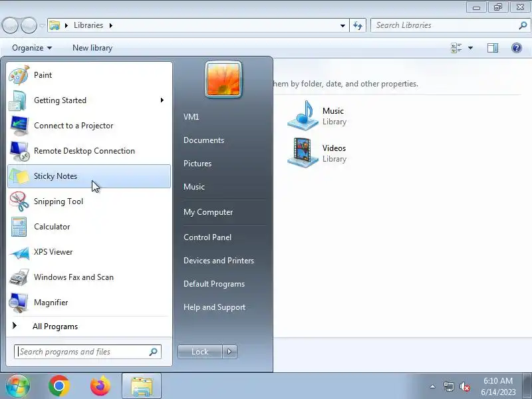The height and width of the screenshot is (399, 532).
Task: Open the view options dropdown arrow
Action: click(470, 48)
